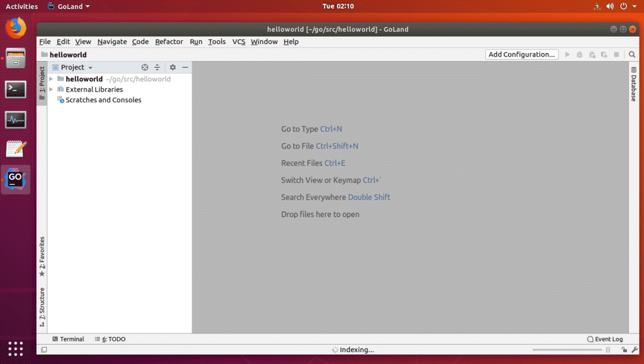Expand the helloworld project folder

[51, 79]
